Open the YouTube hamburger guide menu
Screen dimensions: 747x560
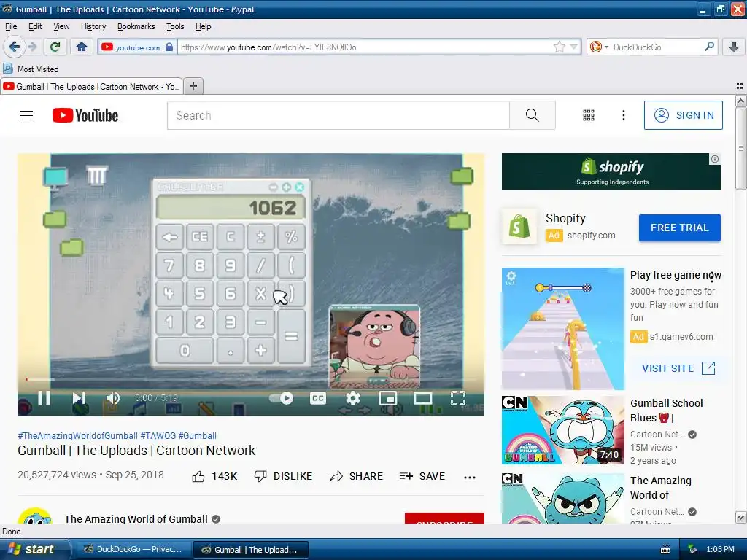click(x=26, y=115)
